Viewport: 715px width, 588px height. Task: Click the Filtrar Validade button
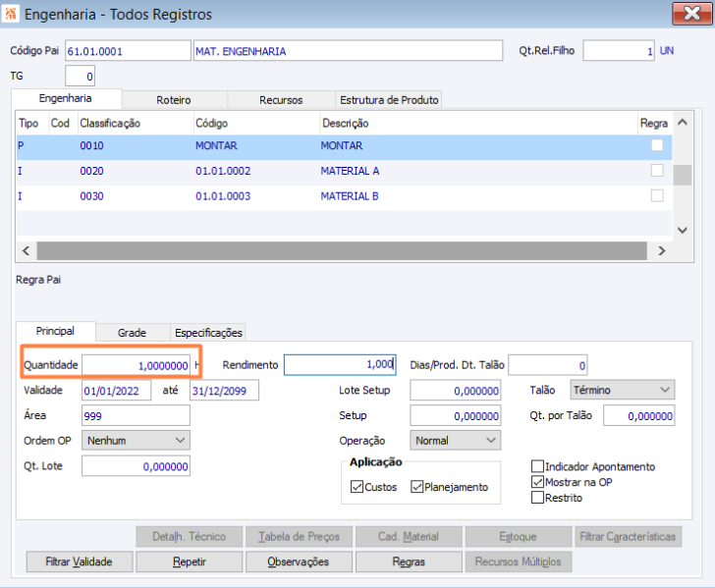point(79,562)
